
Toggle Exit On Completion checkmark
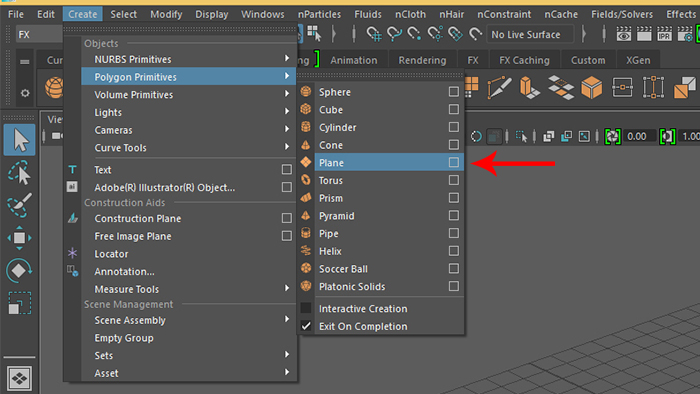point(306,326)
